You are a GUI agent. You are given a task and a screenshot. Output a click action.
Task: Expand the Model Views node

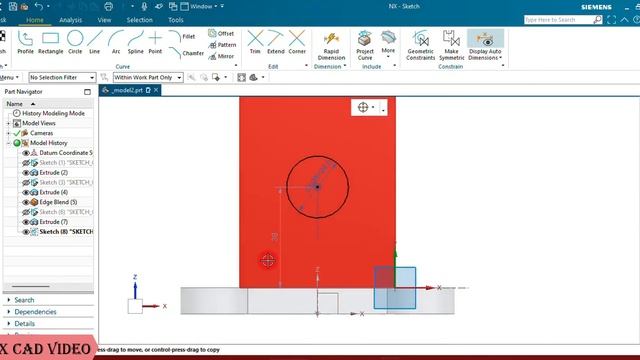[x=8, y=123]
